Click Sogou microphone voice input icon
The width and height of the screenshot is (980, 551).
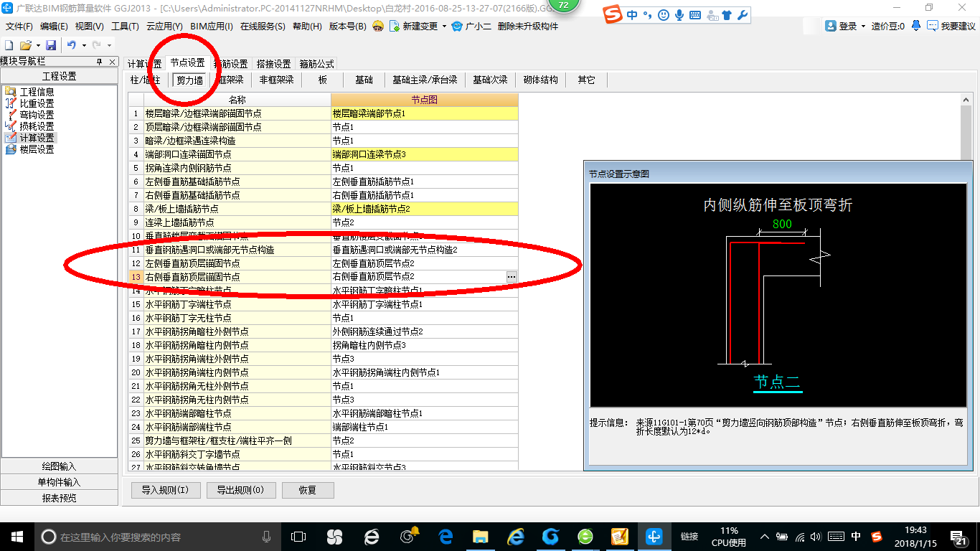point(679,14)
